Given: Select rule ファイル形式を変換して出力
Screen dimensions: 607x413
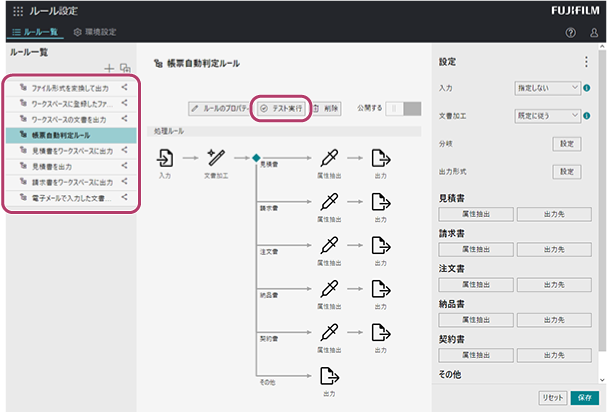Looking at the screenshot, I should click(71, 88).
